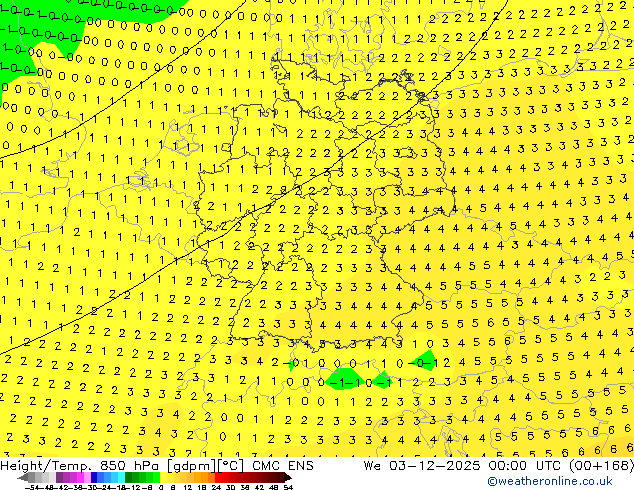634x490 pixels.
Task: Click the 00:00 UTC (00+168) forecast time
Action: [561, 466]
